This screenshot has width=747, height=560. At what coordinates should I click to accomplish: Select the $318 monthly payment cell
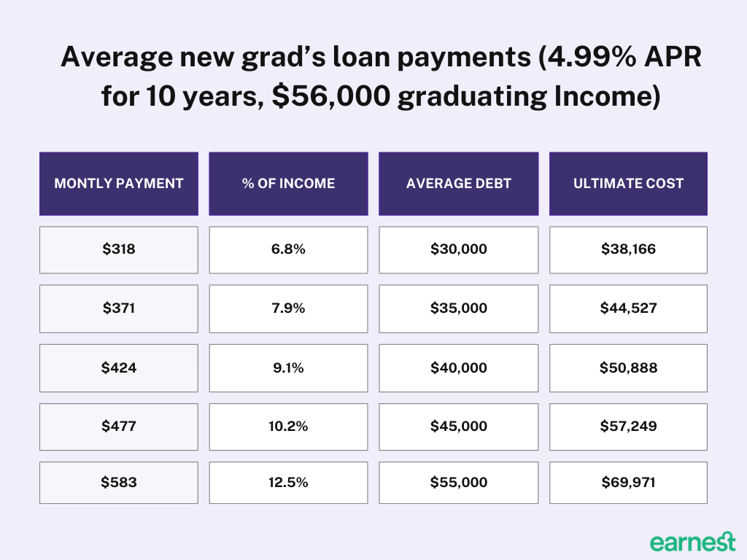pyautogui.click(x=119, y=249)
